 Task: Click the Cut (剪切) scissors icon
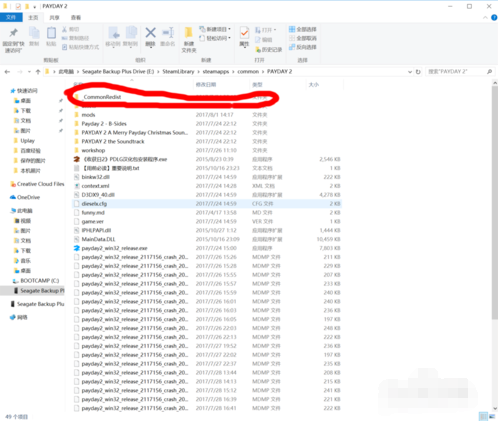71,29
